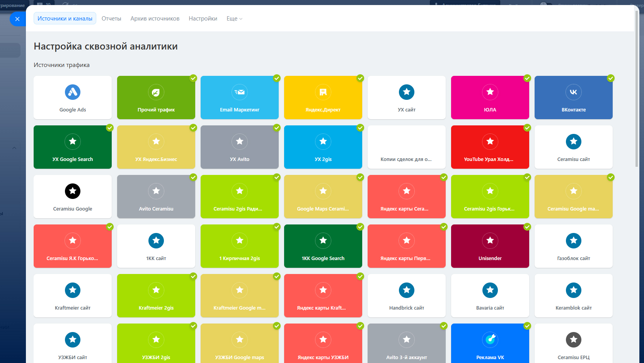Screen dimensions: 644x363
Task: Click the star icon on Handbrick сайт
Action: pyautogui.click(x=407, y=290)
